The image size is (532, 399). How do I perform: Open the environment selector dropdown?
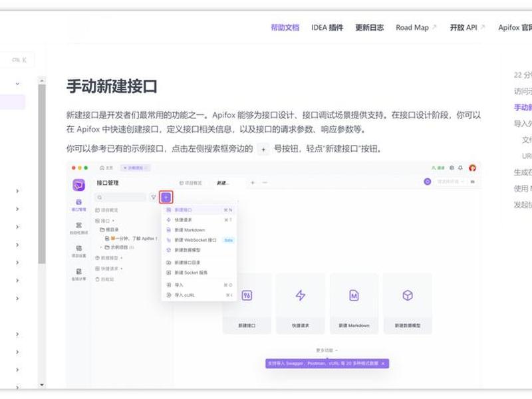point(450,182)
